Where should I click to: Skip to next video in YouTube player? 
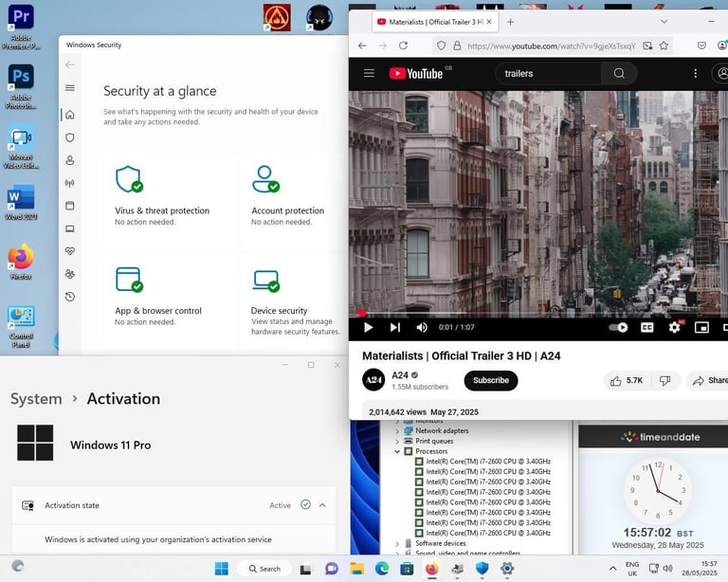click(395, 327)
